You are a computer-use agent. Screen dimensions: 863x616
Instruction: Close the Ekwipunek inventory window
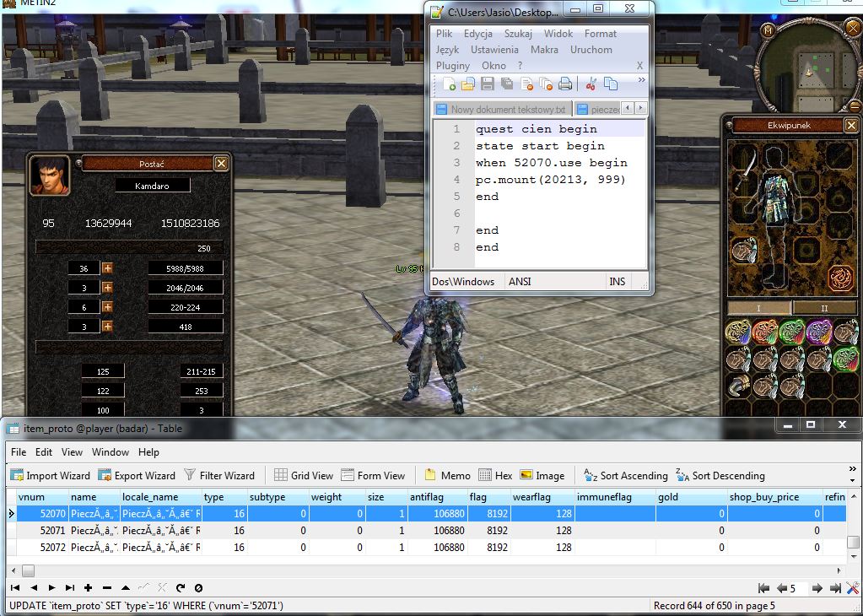click(851, 125)
